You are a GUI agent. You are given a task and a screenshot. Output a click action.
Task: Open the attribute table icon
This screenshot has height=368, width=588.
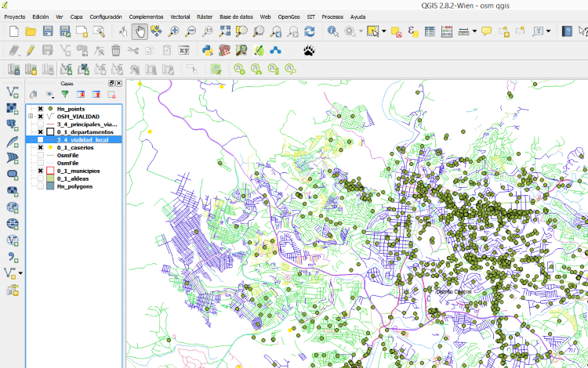[430, 31]
